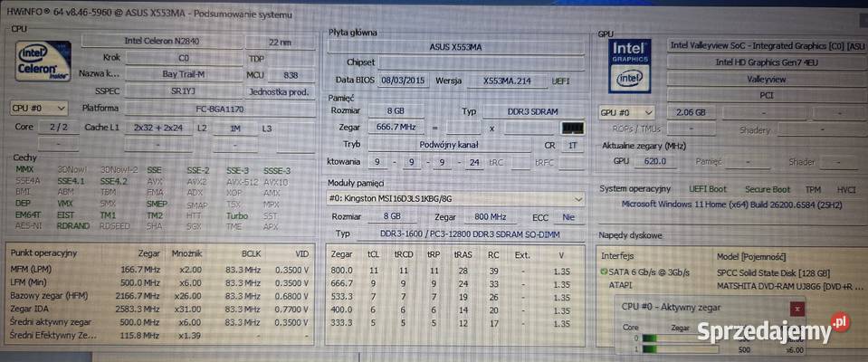Click the DDR3 SDRAM type field
Viewport: 868px width, 362px height.
click(533, 111)
